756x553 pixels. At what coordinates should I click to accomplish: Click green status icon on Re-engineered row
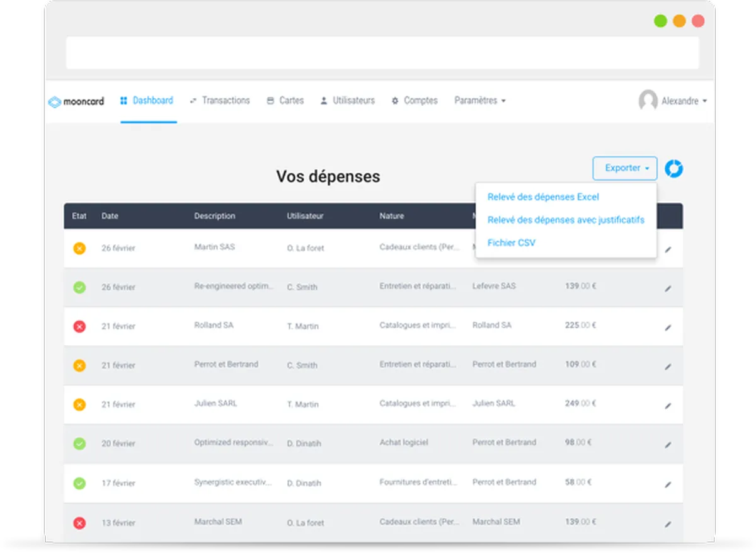tap(79, 287)
